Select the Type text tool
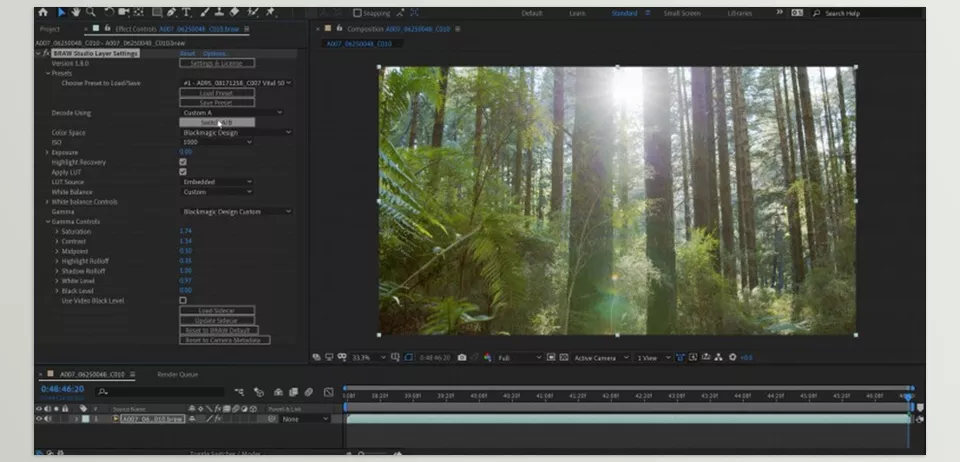 (187, 12)
